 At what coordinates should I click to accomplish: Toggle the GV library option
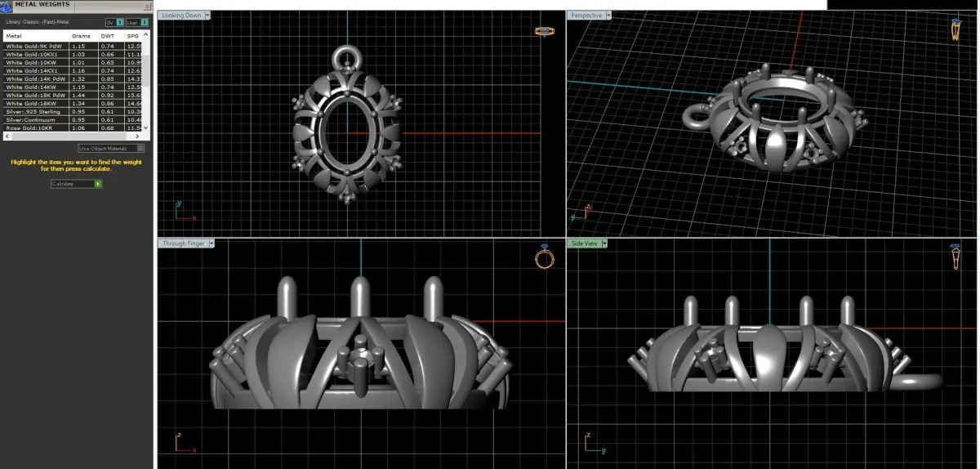click(x=115, y=23)
